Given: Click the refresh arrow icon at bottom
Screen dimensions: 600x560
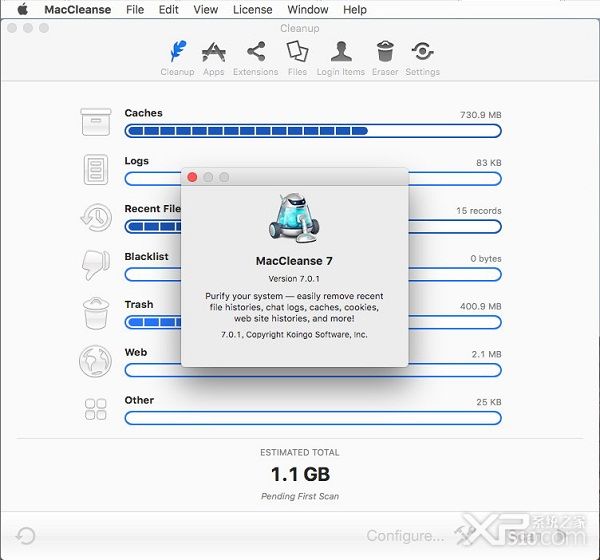Looking at the screenshot, I should [26, 536].
